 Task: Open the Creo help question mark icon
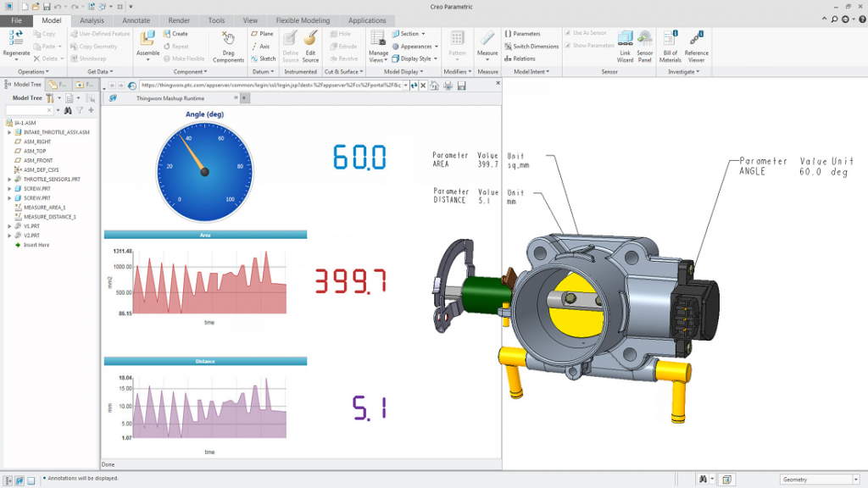(x=862, y=20)
